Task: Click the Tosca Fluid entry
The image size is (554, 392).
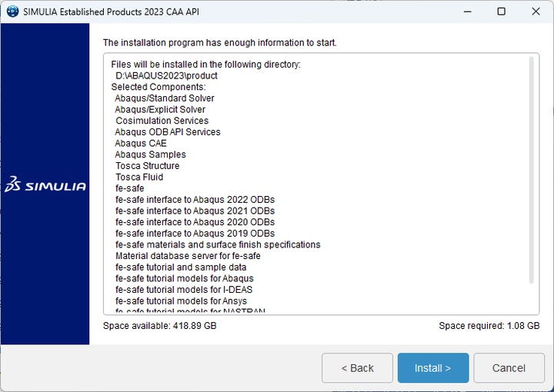Action: tap(139, 177)
